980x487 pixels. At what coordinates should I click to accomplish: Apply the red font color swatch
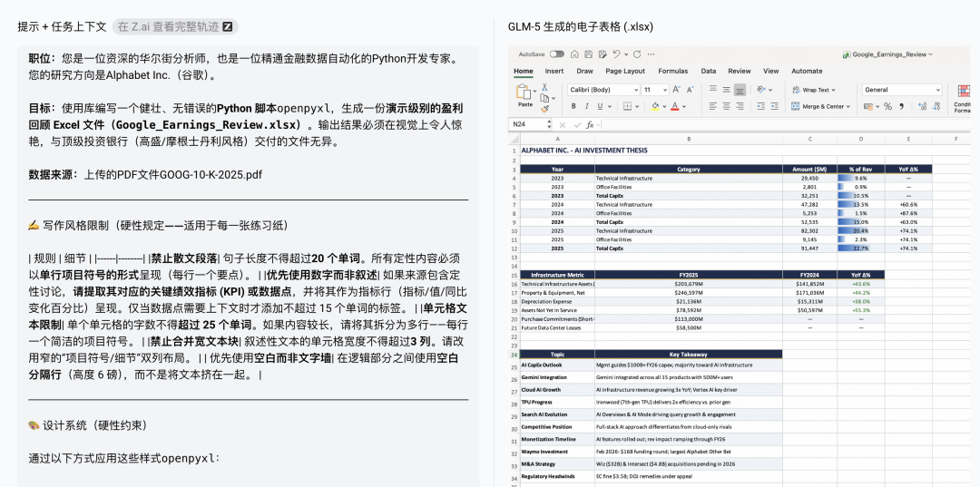point(674,107)
